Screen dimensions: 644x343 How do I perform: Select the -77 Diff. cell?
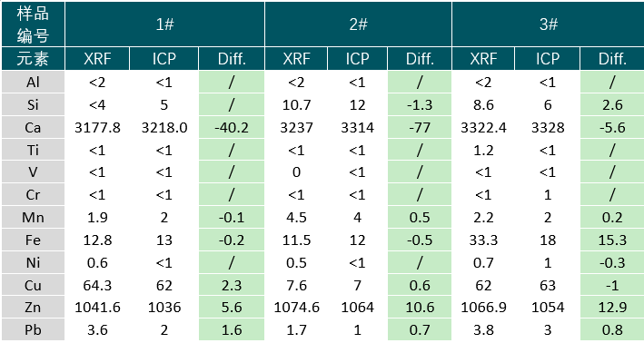click(x=420, y=128)
